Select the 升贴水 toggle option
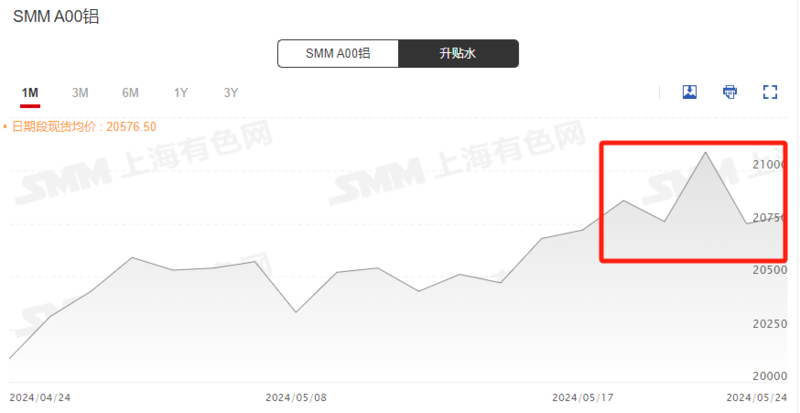The height and width of the screenshot is (413, 800). click(x=458, y=54)
